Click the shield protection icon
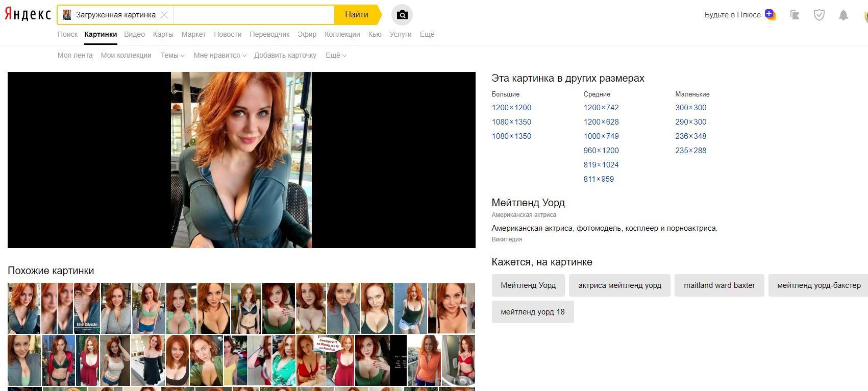 [x=819, y=15]
